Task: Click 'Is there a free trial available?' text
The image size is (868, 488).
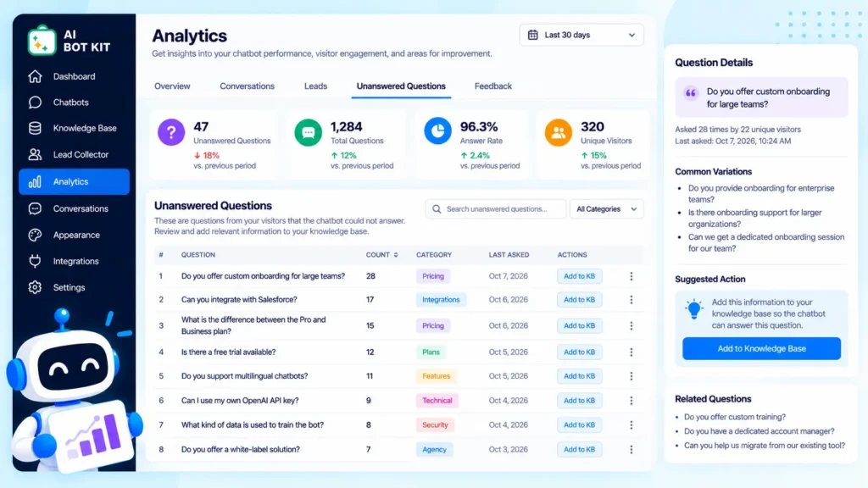Action: pos(228,352)
